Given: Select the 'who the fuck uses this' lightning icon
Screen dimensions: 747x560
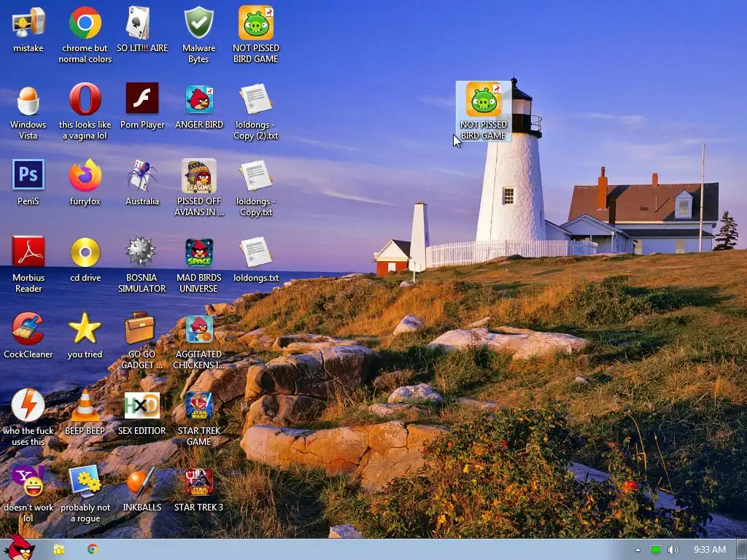Looking at the screenshot, I should (x=28, y=405).
